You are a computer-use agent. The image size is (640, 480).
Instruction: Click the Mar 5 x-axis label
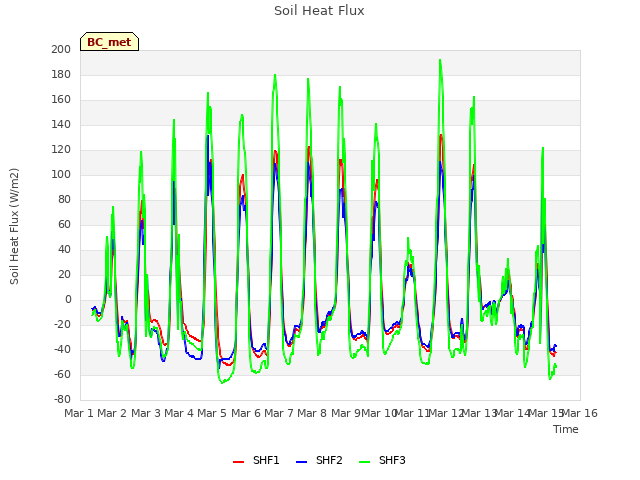coord(212,413)
